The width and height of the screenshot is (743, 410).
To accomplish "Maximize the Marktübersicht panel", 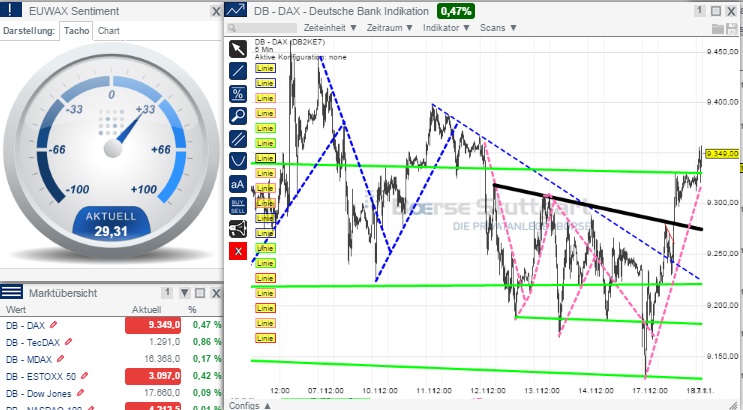I will coord(200,293).
